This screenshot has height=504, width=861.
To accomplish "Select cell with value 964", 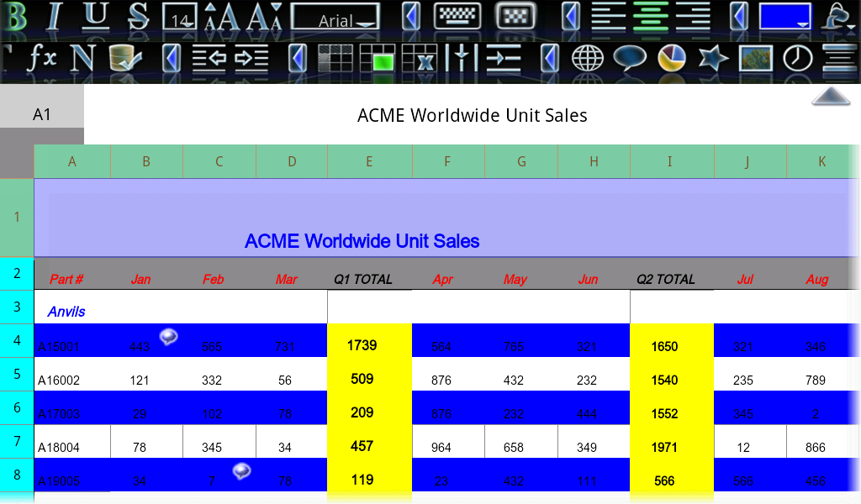I will [x=448, y=442].
